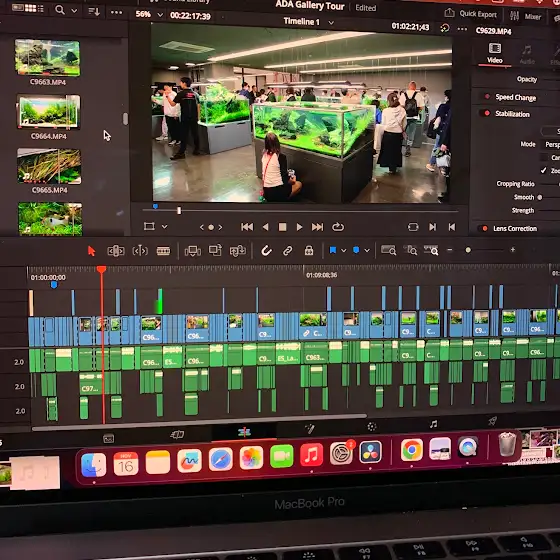Adjust the timeline zoom slider
The width and height of the screenshot is (560, 560).
click(468, 250)
